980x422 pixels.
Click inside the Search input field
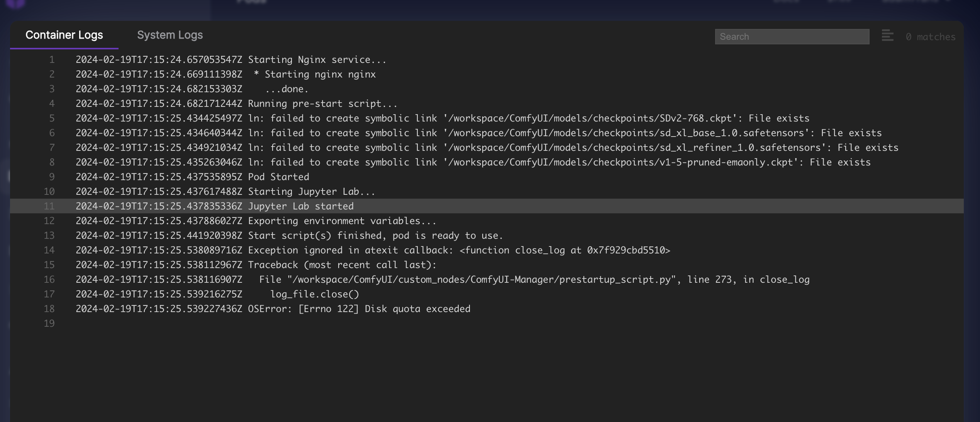[792, 36]
